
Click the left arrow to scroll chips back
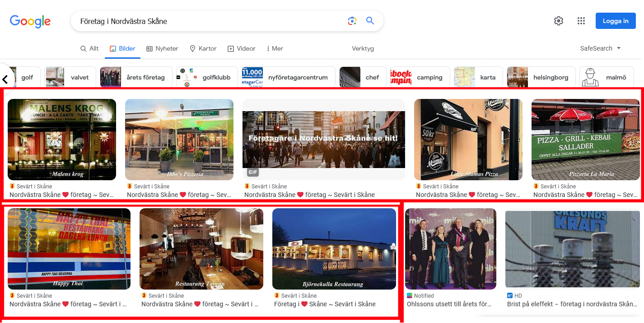click(x=5, y=80)
